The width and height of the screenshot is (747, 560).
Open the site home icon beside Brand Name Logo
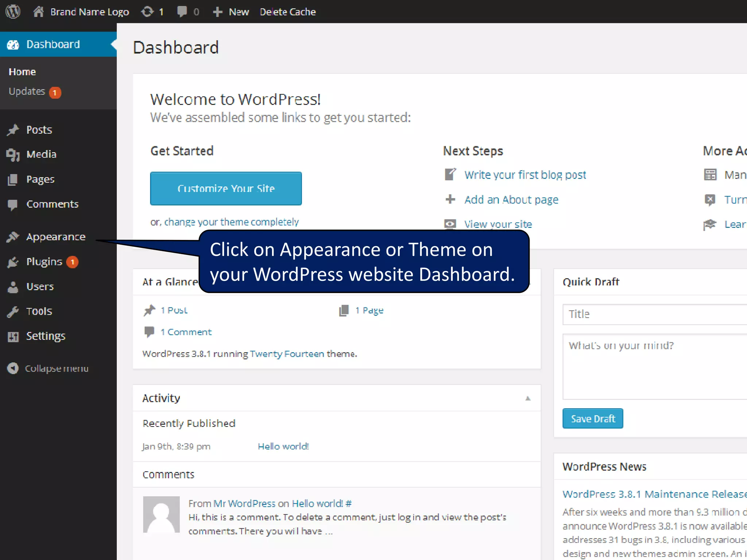coord(38,12)
